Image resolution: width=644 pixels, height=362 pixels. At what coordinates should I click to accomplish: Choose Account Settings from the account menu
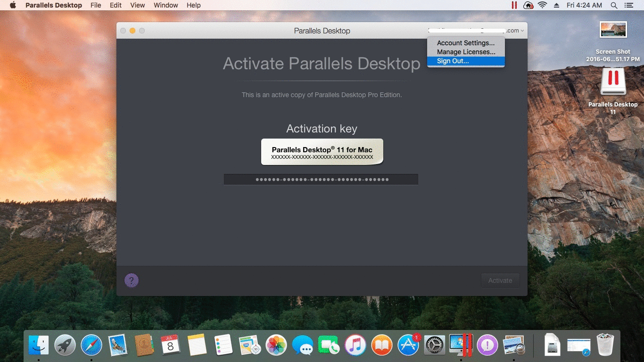(x=466, y=42)
